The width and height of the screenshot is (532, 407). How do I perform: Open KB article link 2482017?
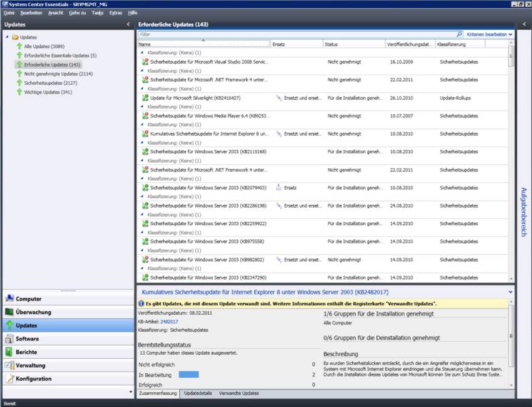pos(169,322)
